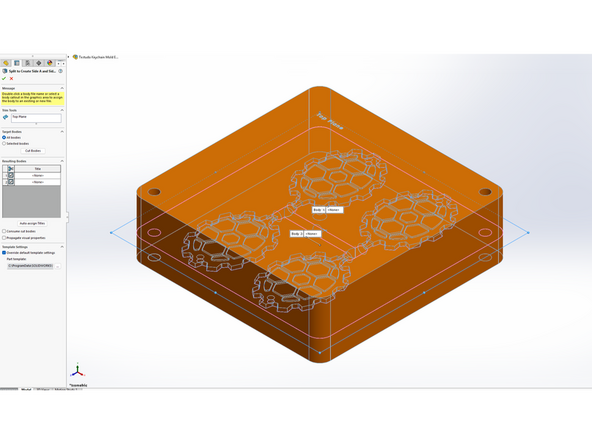Screen dimensions: 592x444
Task: Collapse the Message section
Action: click(62, 88)
